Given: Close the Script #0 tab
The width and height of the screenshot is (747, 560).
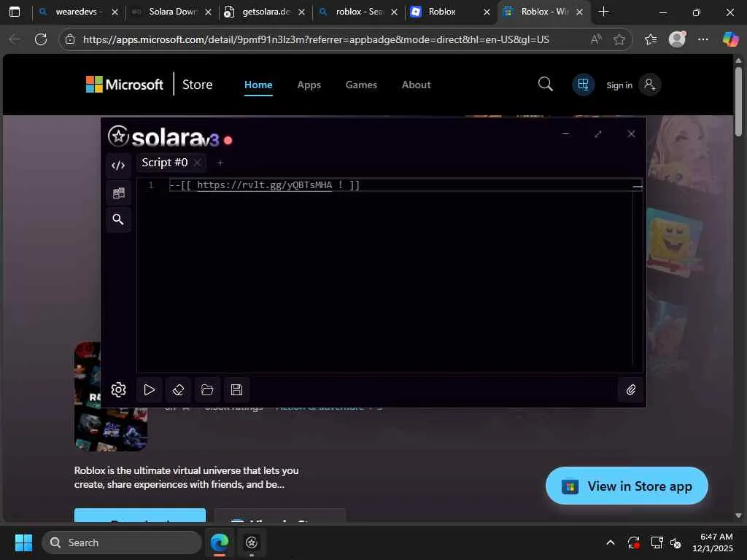Looking at the screenshot, I should (197, 163).
